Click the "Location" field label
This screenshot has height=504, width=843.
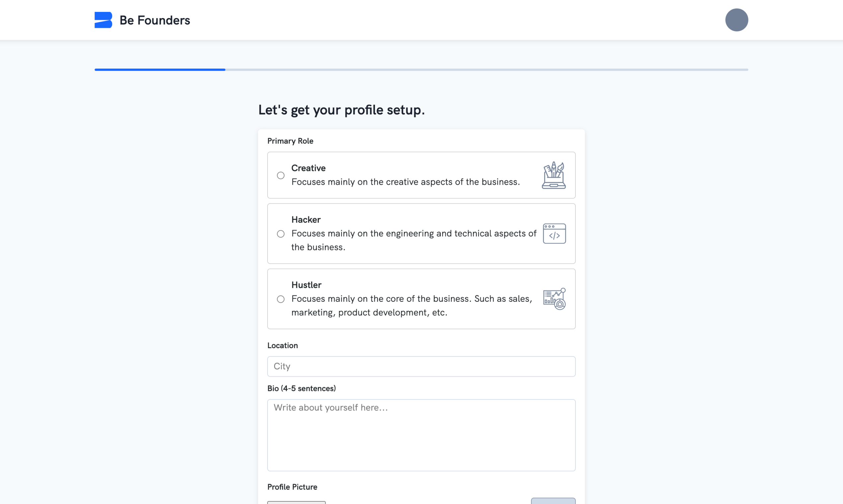coord(282,346)
